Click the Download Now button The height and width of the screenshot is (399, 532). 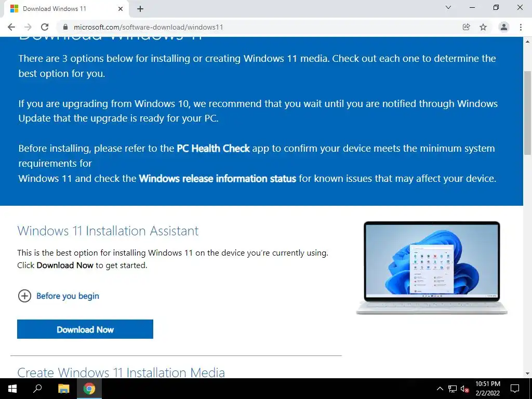(x=85, y=329)
